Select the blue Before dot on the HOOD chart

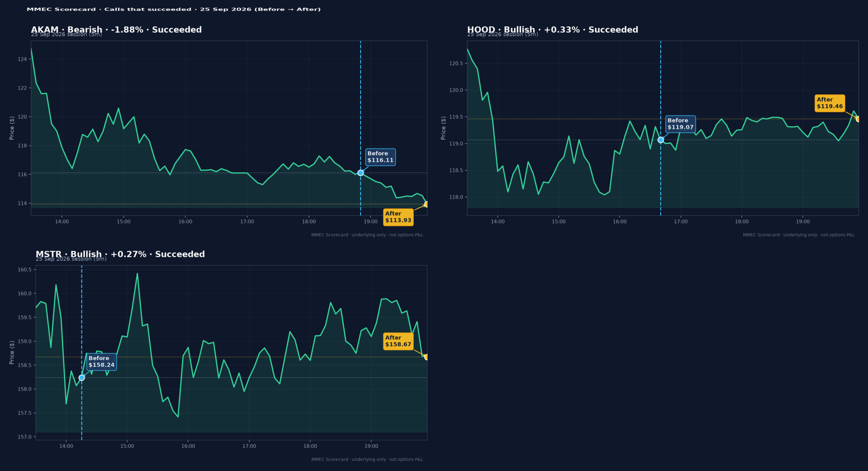click(x=661, y=140)
